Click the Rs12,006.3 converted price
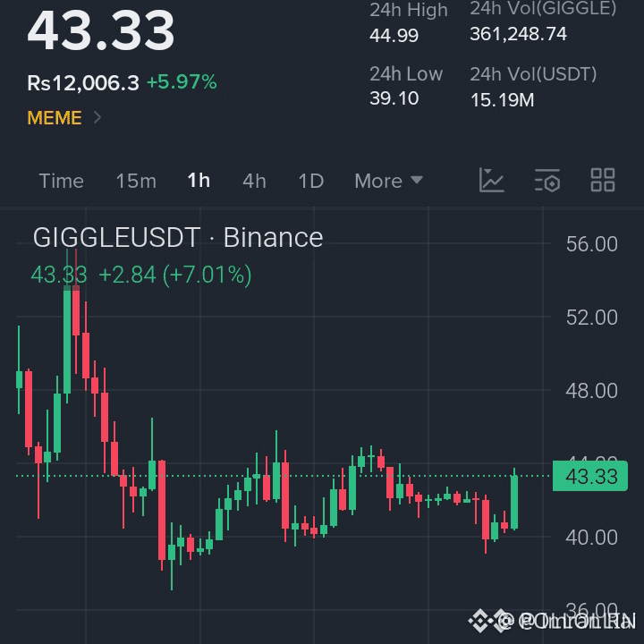The height and width of the screenshot is (644, 644). 83,82
